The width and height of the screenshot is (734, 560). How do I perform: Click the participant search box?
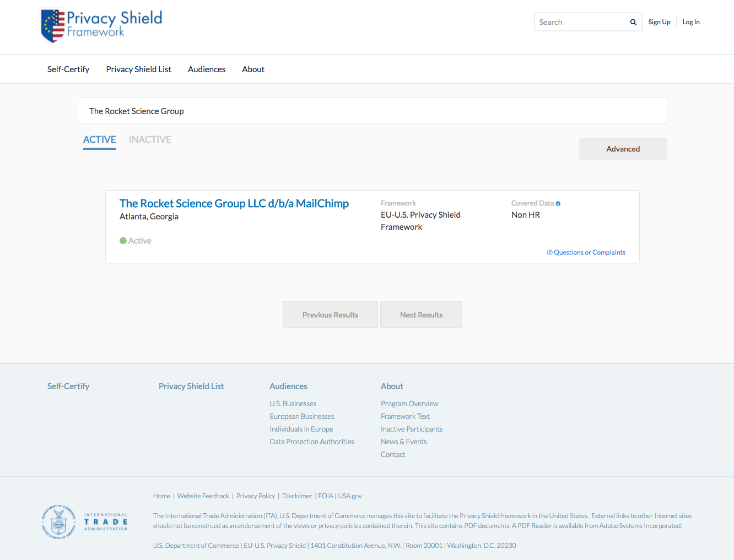(x=373, y=111)
